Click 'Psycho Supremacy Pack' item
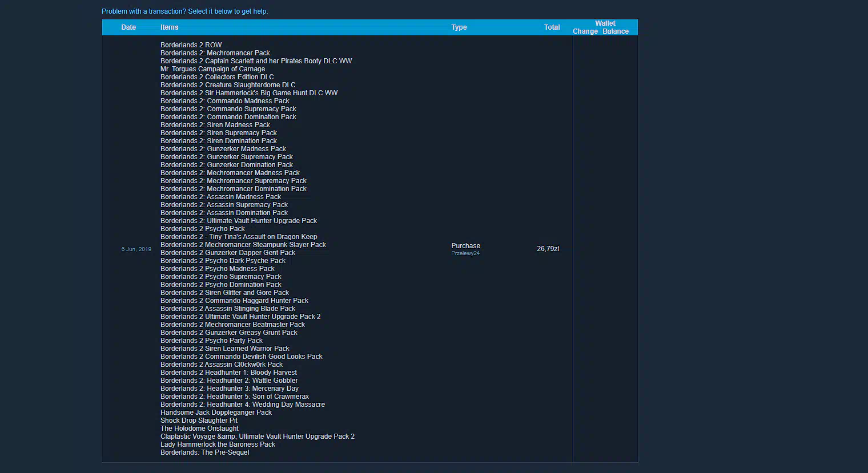 tap(221, 277)
